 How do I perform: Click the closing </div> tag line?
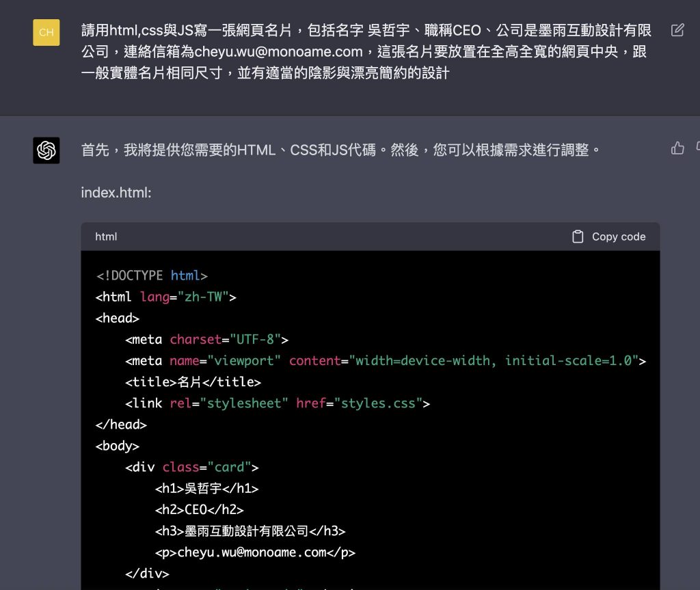(x=148, y=574)
